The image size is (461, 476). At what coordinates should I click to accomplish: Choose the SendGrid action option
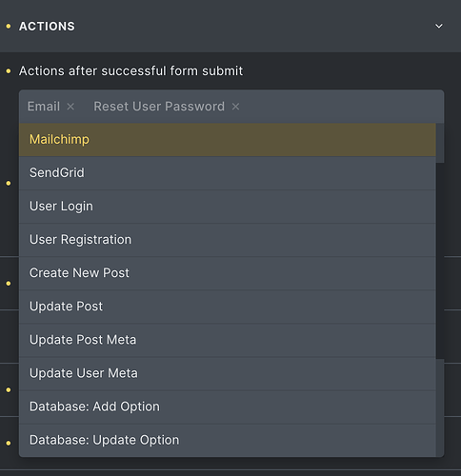pos(228,173)
